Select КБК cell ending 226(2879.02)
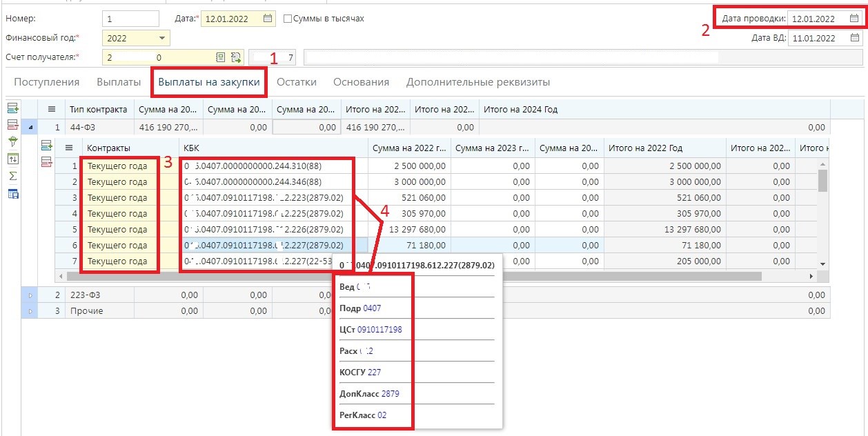This screenshot has width=868, height=436. (273, 230)
